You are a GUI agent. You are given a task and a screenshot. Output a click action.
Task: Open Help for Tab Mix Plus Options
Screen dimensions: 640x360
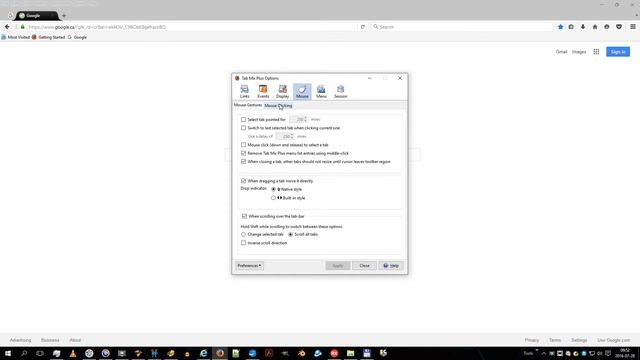point(391,266)
